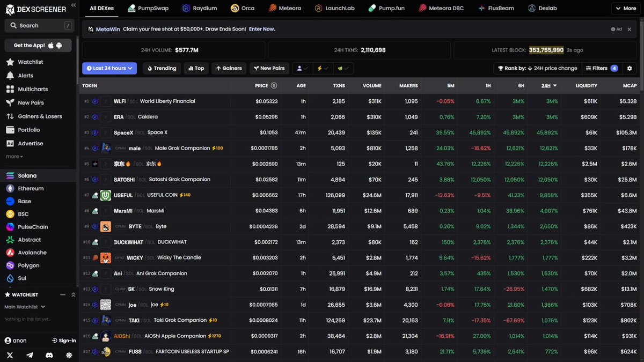Viewport: 644px width, 362px height.
Task: Click the Top button
Action: click(196, 68)
